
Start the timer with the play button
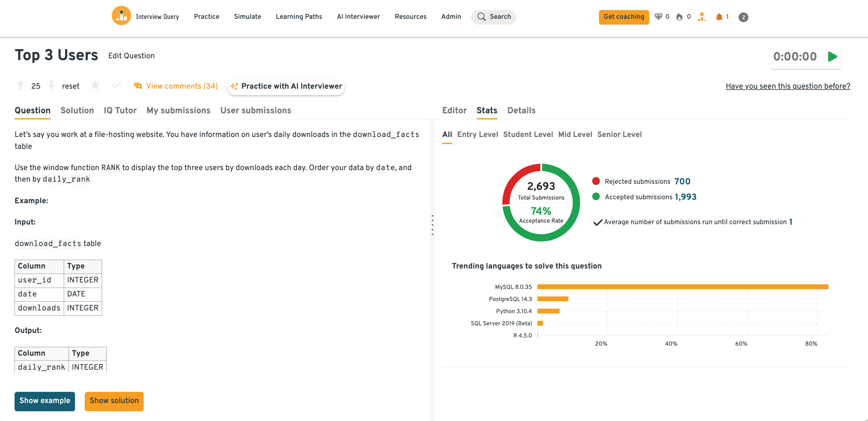832,56
